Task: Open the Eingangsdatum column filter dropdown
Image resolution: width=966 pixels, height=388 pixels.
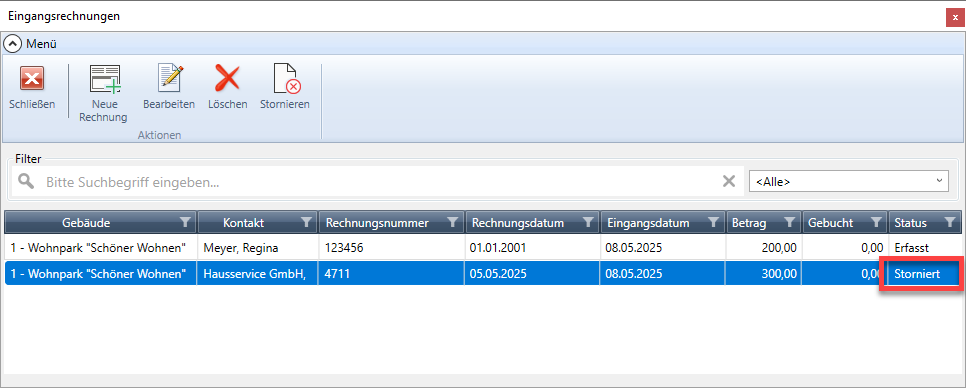Action: [713, 222]
